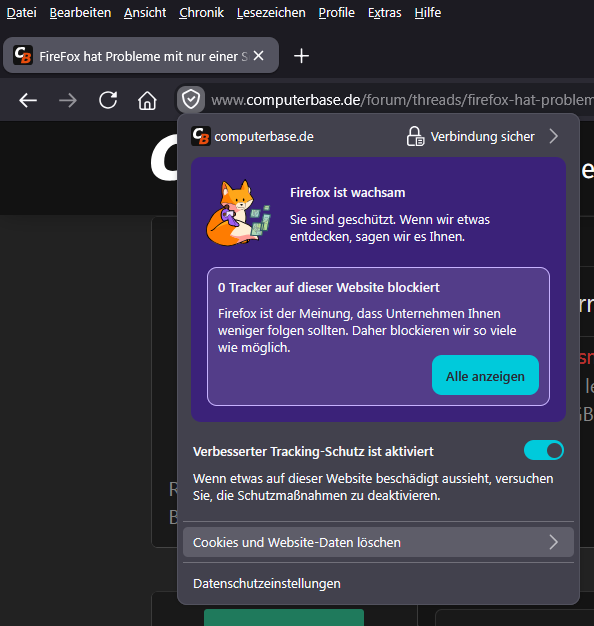Click the ComputerBase favicon in the tab
The image size is (594, 626).
pos(23,55)
